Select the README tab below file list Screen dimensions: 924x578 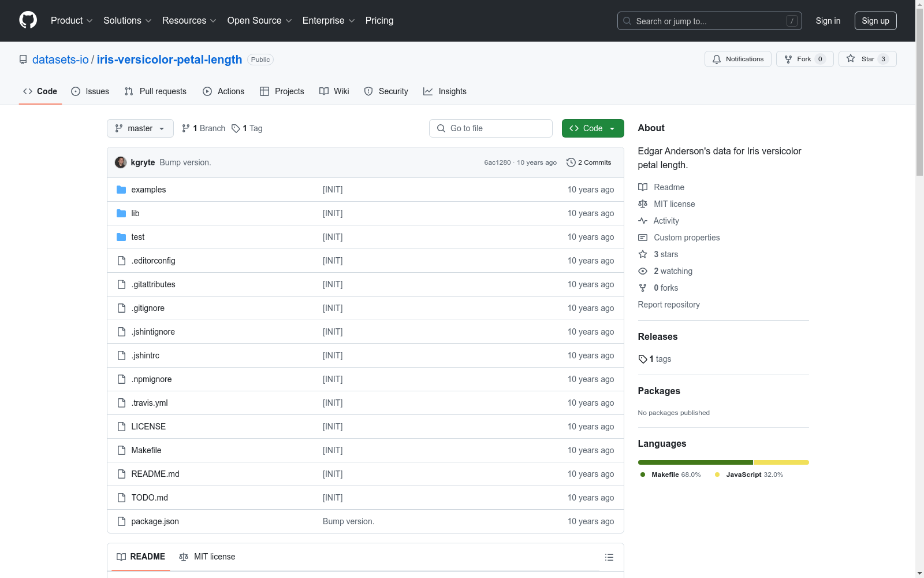pyautogui.click(x=141, y=557)
